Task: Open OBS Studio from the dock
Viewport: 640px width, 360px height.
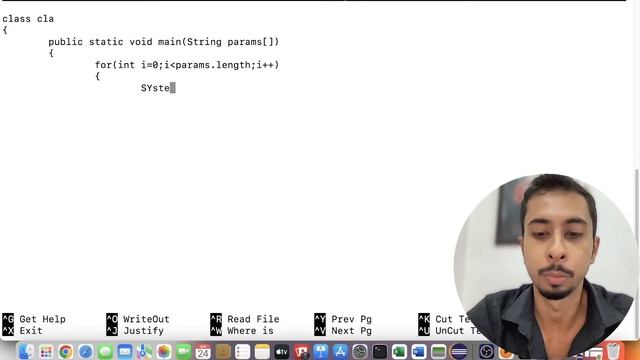Action: (486, 351)
